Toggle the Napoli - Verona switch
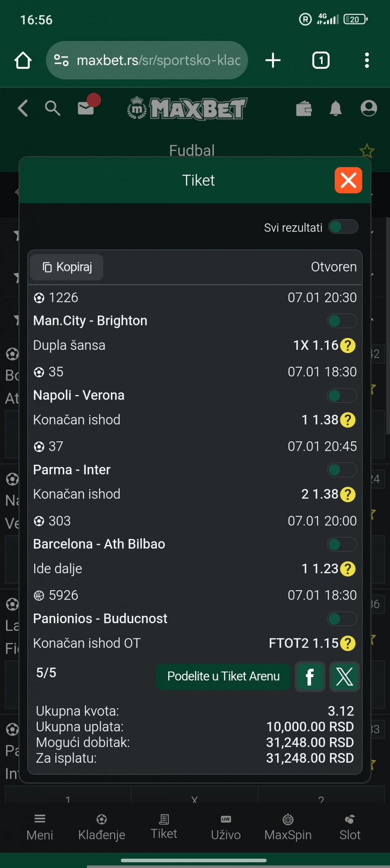 (342, 395)
